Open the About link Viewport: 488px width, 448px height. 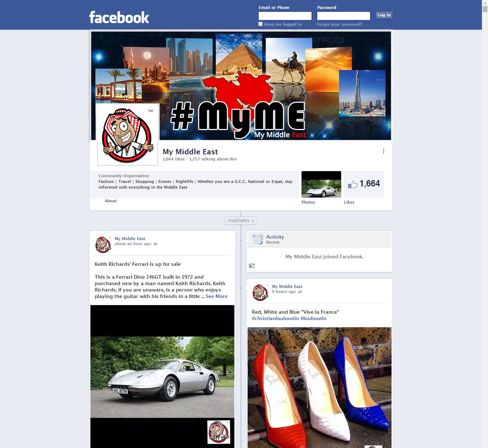pos(110,201)
